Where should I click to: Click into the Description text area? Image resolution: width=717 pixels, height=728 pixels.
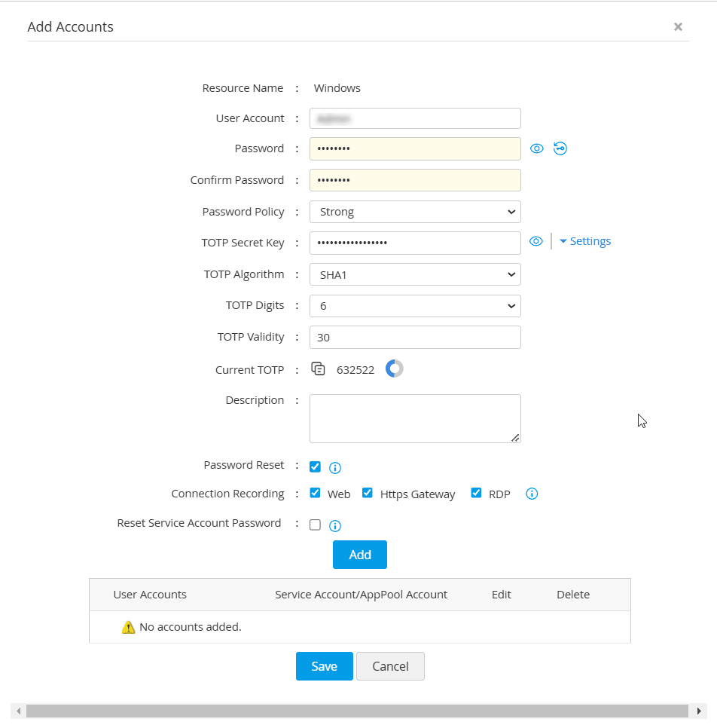[x=415, y=418]
